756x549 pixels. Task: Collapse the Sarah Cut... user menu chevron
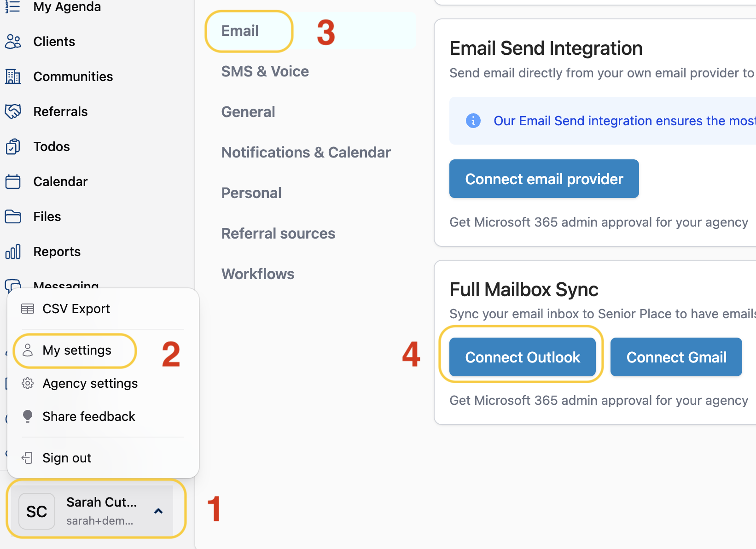click(x=158, y=511)
